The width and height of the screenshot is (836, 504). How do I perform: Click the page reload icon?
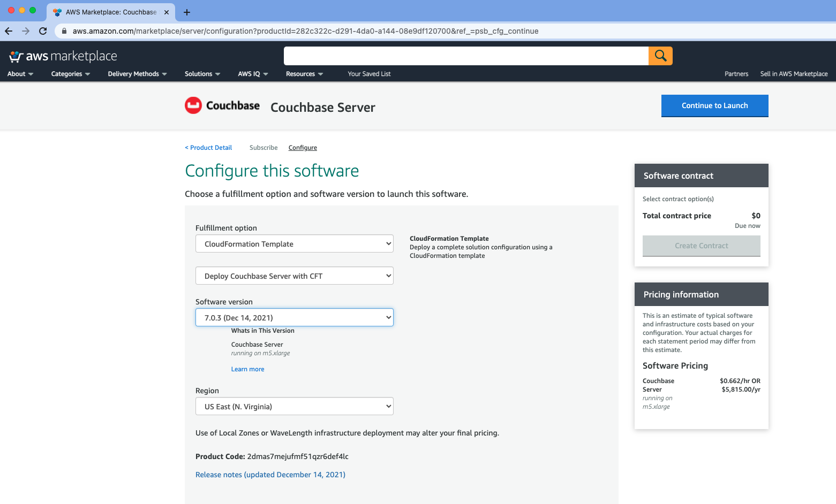pyautogui.click(x=43, y=30)
